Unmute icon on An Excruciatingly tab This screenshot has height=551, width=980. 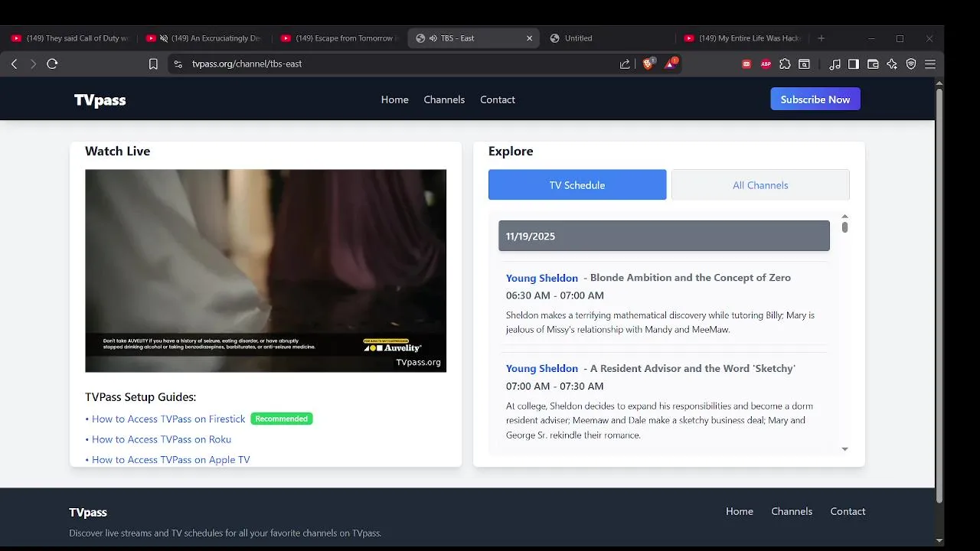(x=163, y=38)
